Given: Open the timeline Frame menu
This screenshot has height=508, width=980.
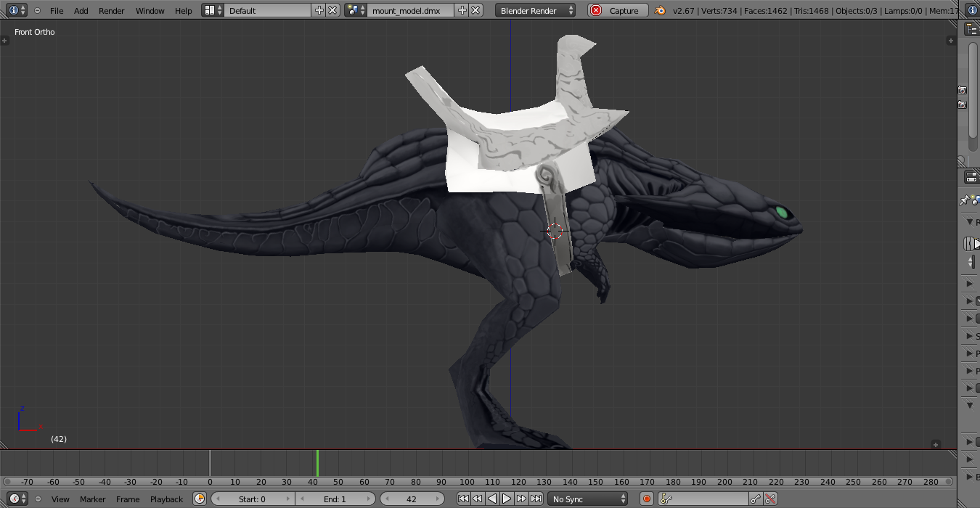Looking at the screenshot, I should 128,499.
